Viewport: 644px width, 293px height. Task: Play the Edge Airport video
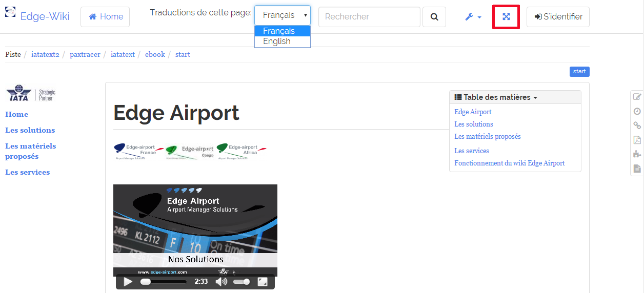click(128, 282)
